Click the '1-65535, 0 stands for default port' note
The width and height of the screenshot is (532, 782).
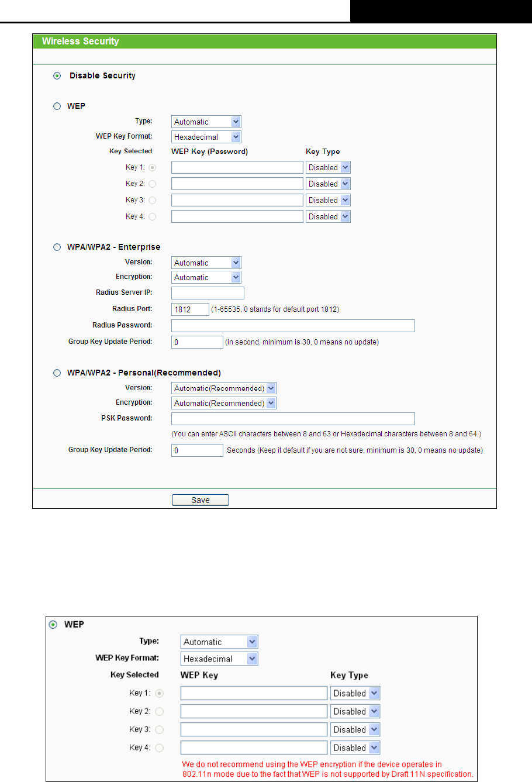click(275, 309)
